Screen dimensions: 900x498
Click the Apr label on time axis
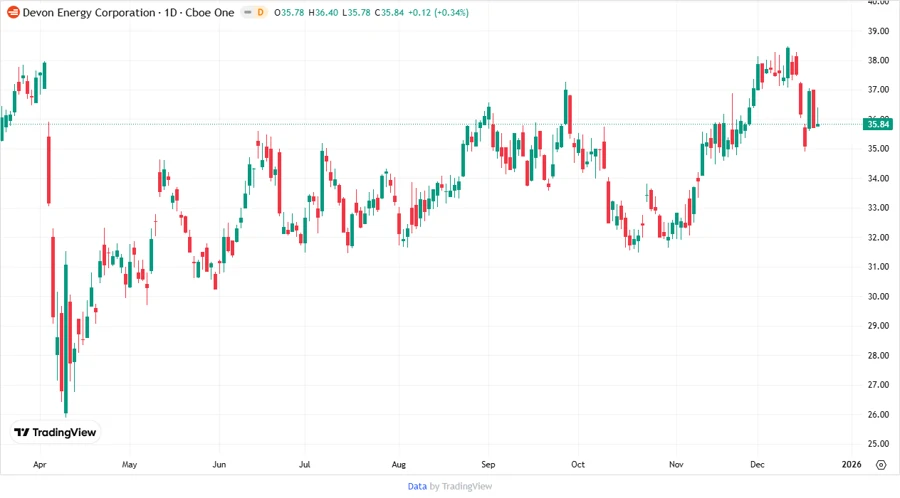(40, 464)
